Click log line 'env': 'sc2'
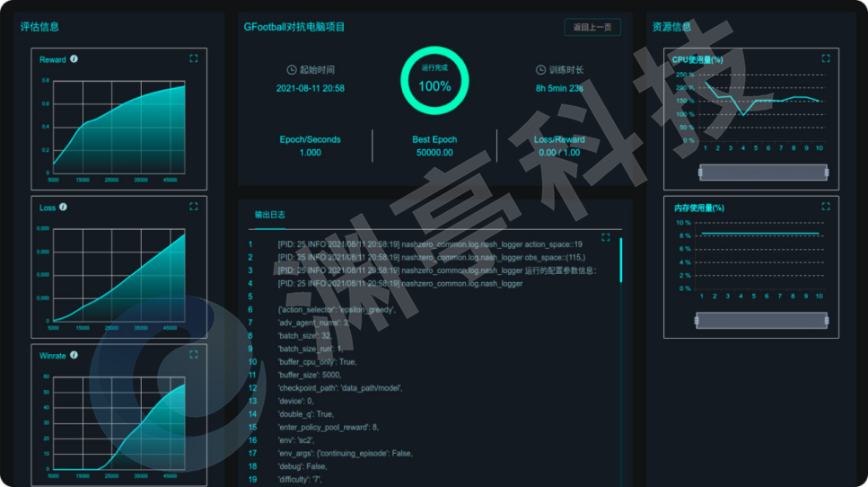The height and width of the screenshot is (487, 868). [296, 440]
